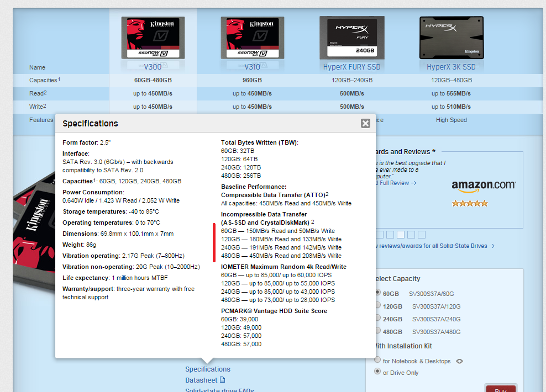Click the part number SV300S37A/240G

tap(437, 319)
